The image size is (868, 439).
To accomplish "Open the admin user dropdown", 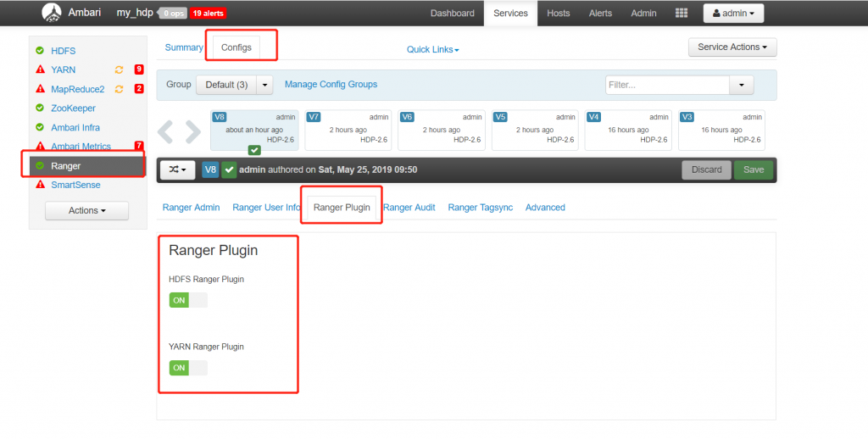I will click(x=733, y=14).
